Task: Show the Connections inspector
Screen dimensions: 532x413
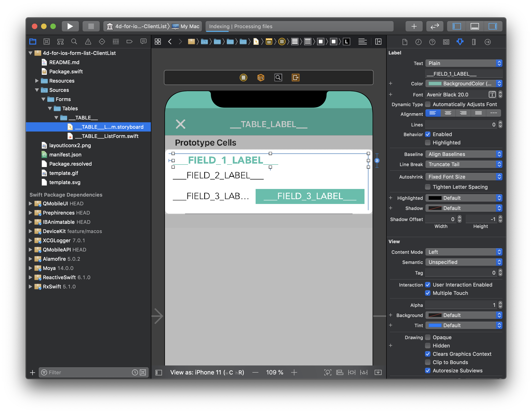Action: pyautogui.click(x=488, y=42)
